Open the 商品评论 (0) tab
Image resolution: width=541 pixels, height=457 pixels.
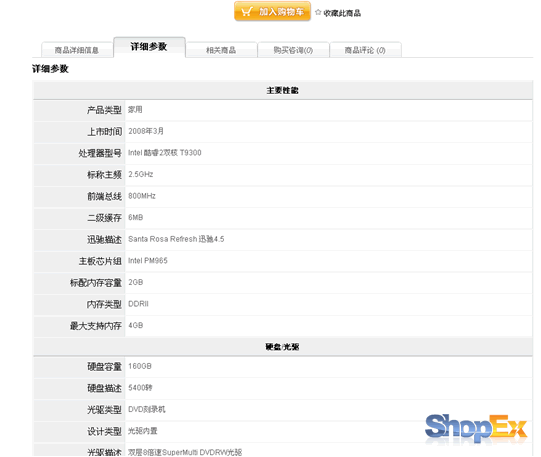click(x=365, y=50)
